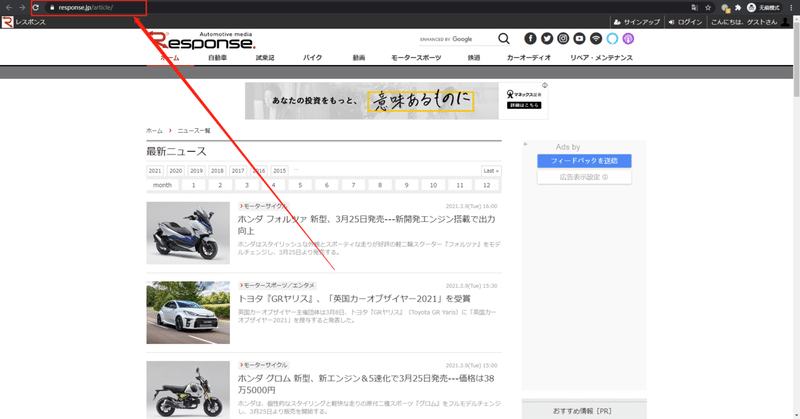Click the レスポンス bookmark favicon
Image resolution: width=800 pixels, height=419 pixels.
coord(7,22)
